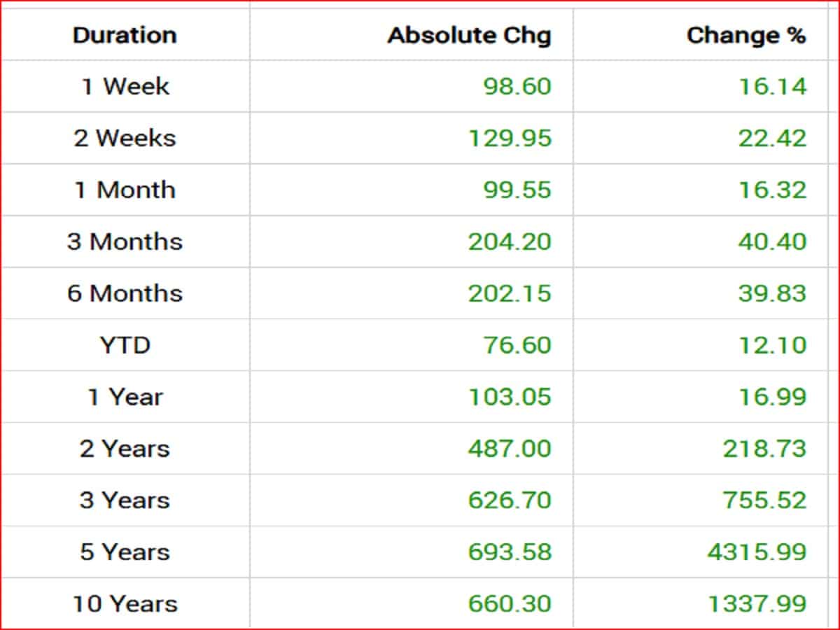This screenshot has width=840, height=630.
Task: Select the 5 Years duration row
Action: tap(125, 553)
